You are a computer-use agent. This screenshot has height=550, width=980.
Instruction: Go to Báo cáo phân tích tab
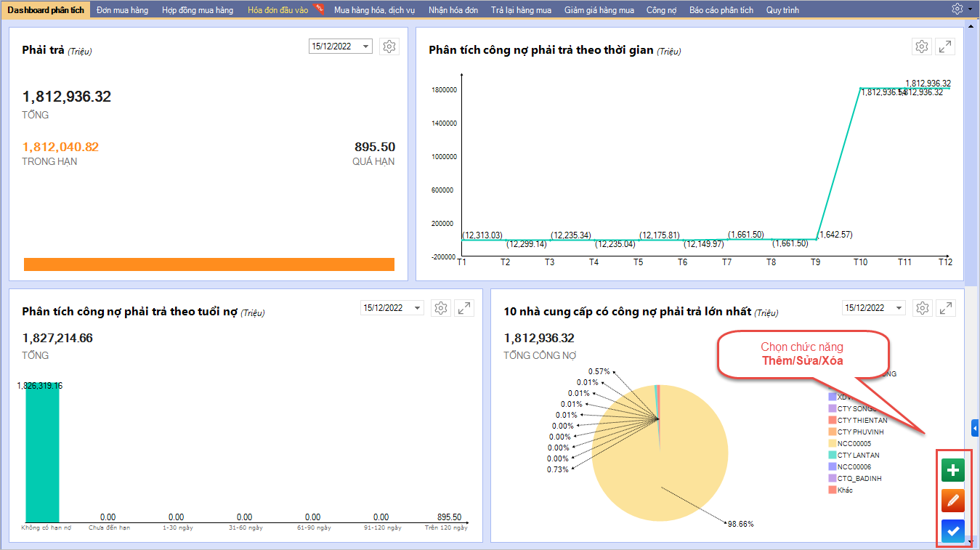(x=721, y=10)
